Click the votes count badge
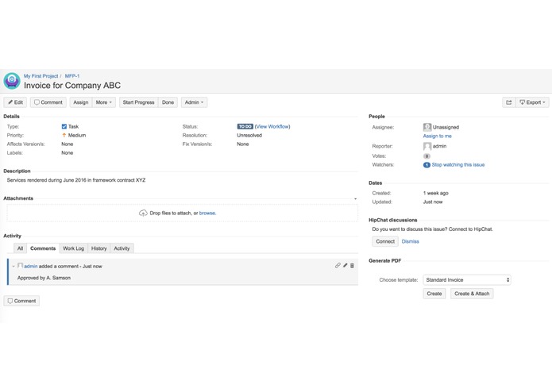This screenshot has height=392, width=552. (x=427, y=156)
